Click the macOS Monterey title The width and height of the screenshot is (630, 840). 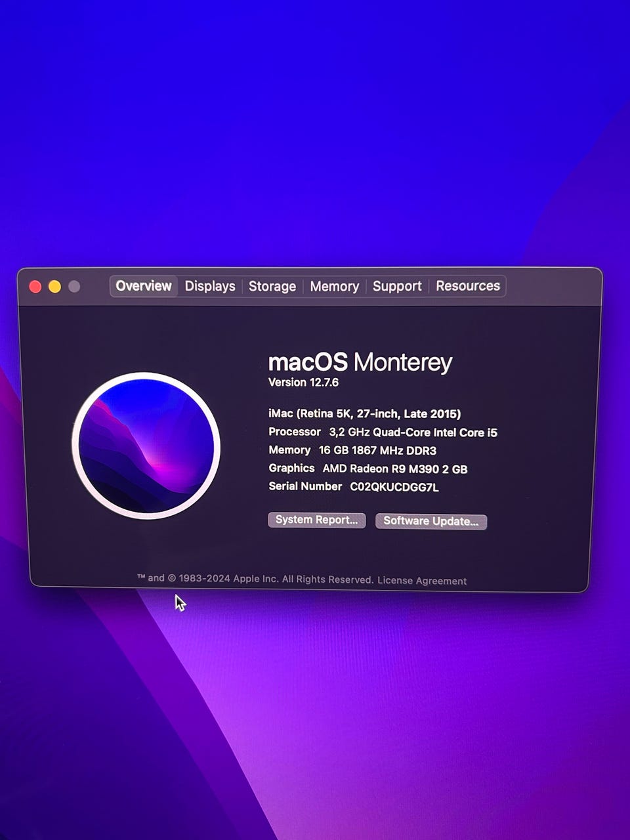360,362
